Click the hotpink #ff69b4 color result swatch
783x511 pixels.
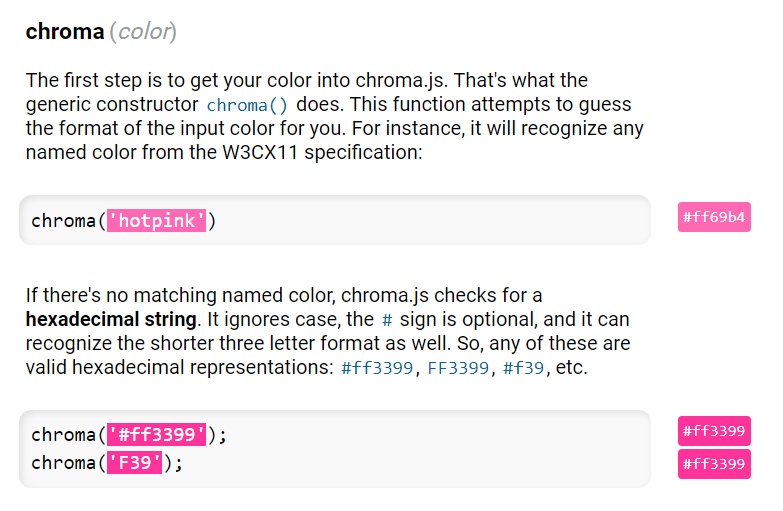(x=714, y=217)
